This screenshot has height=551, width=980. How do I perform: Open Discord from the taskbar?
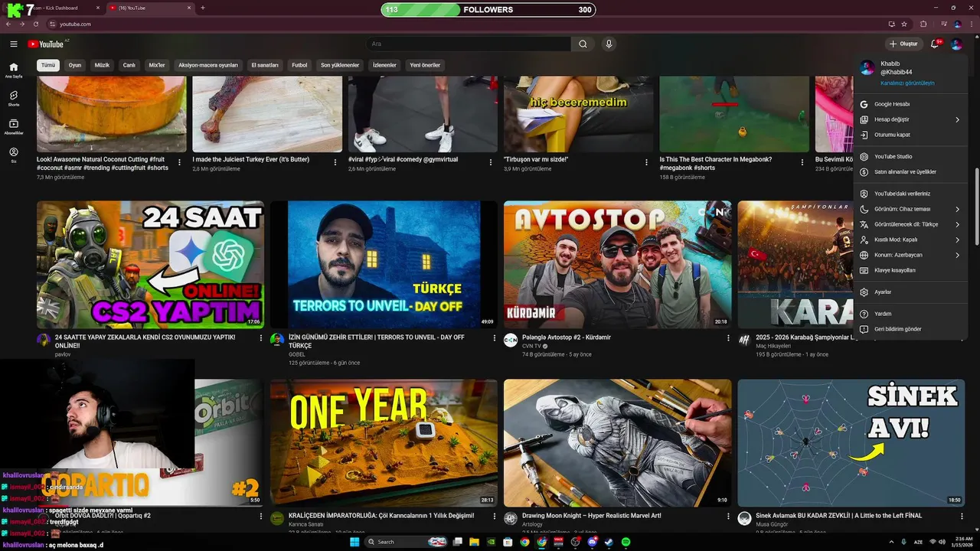pyautogui.click(x=592, y=542)
